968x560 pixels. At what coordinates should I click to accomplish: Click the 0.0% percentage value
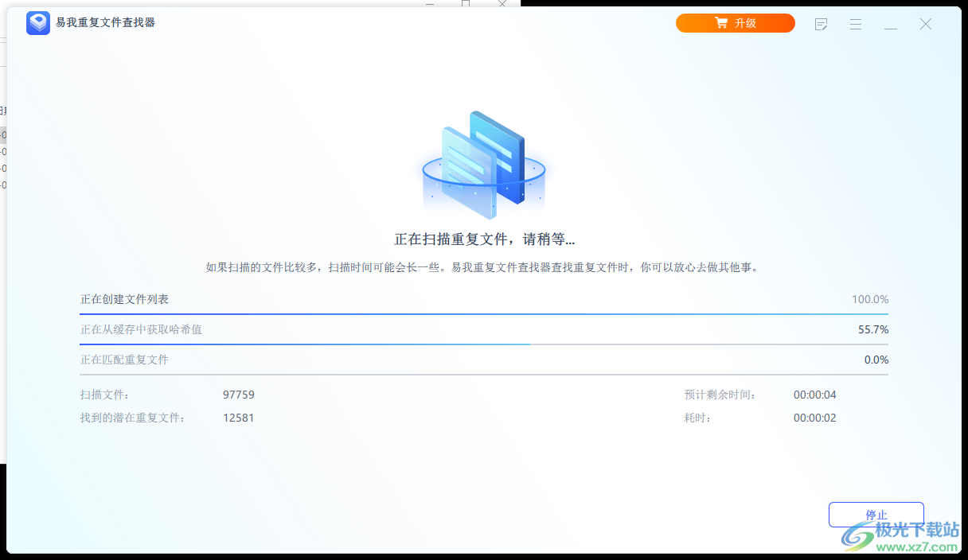[876, 360]
